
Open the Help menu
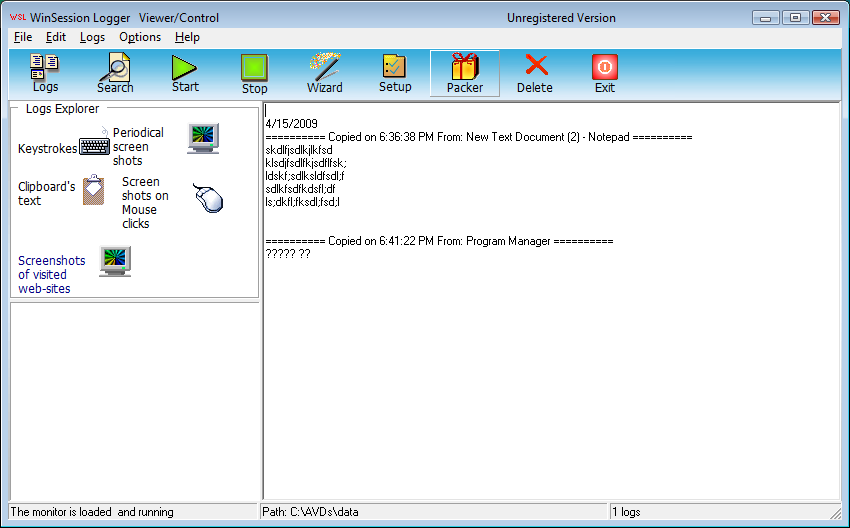[x=187, y=37]
